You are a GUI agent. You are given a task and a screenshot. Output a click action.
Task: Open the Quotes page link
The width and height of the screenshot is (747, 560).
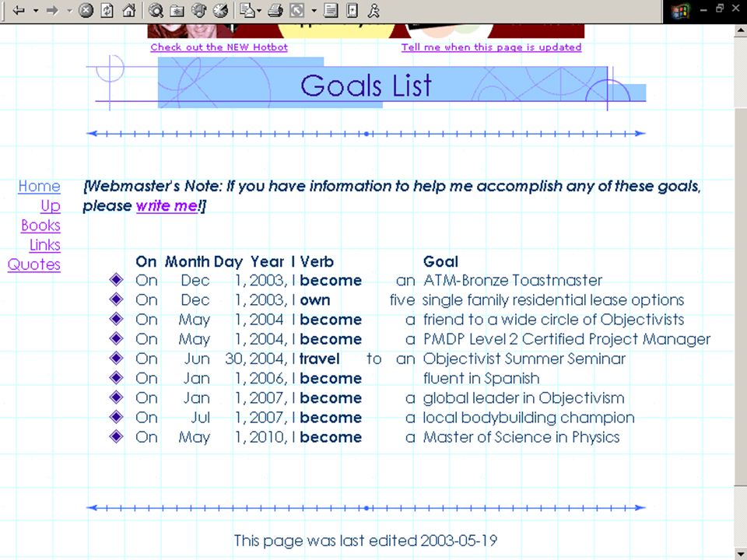point(33,264)
